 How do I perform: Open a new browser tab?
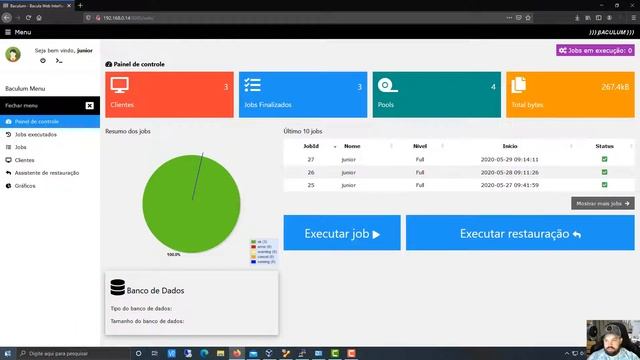80,6
